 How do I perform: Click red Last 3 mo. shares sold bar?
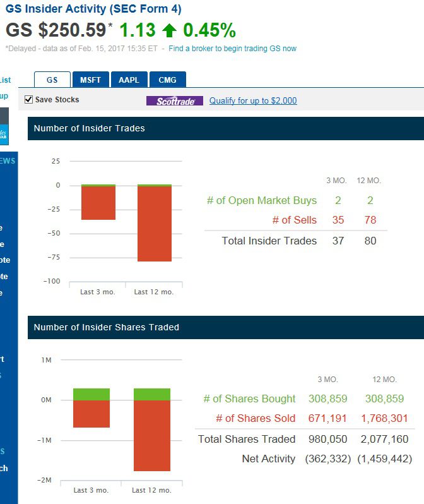coord(91,414)
